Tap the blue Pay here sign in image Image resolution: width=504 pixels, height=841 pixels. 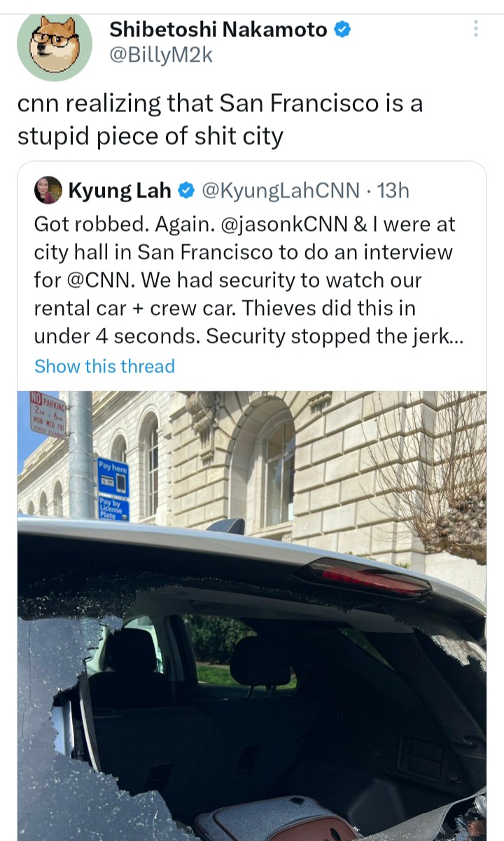pos(113,478)
